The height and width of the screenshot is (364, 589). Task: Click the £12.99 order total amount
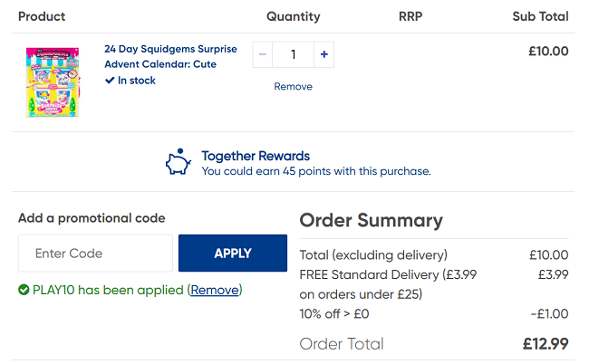(x=546, y=344)
